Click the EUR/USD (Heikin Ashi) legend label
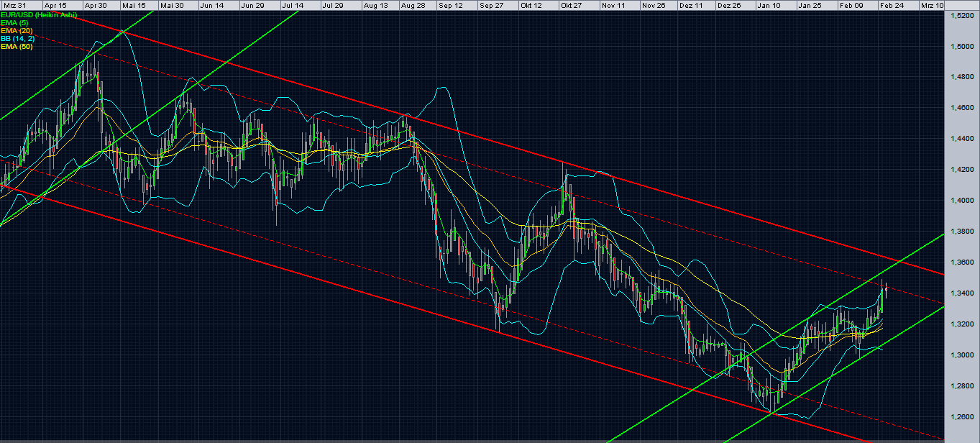980x443 pixels. coord(39,14)
